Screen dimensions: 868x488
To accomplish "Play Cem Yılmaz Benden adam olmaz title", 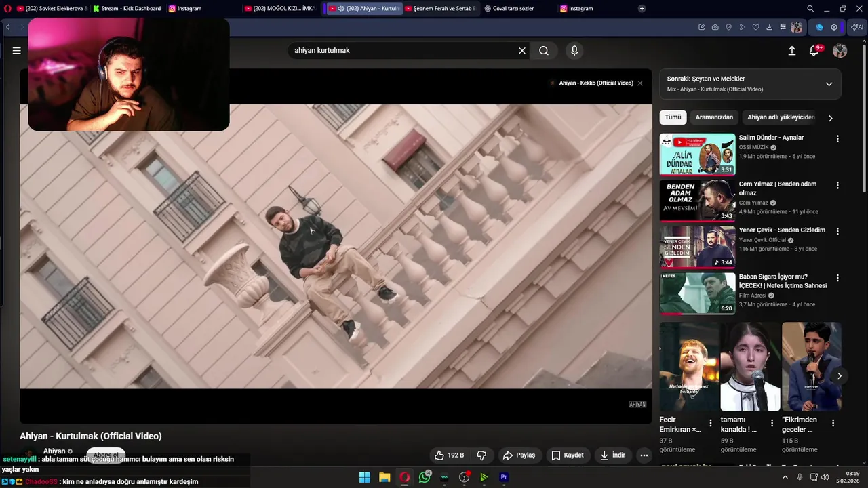I will click(x=778, y=188).
